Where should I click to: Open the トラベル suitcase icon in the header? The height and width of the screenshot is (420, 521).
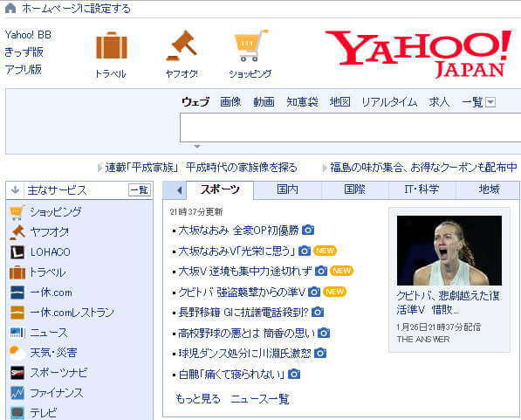[x=112, y=45]
